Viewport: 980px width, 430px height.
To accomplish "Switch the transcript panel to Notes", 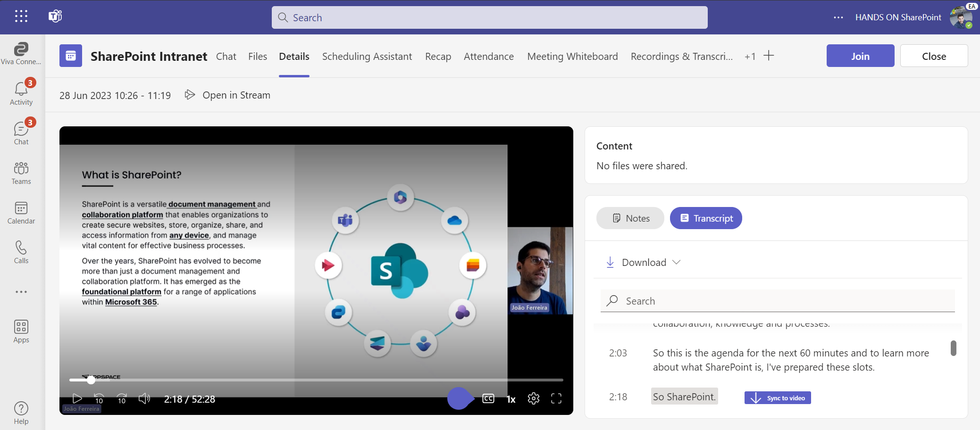I will point(630,218).
